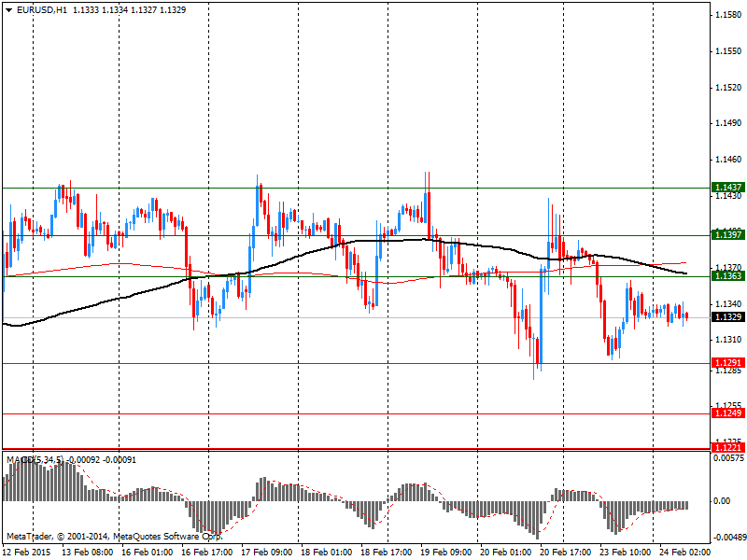Click the 17 Feb 09:00 time label
Image resolution: width=747 pixels, height=560 pixels.
(267, 553)
